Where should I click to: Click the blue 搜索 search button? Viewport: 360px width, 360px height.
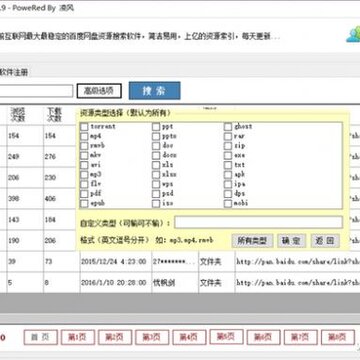coord(155,91)
